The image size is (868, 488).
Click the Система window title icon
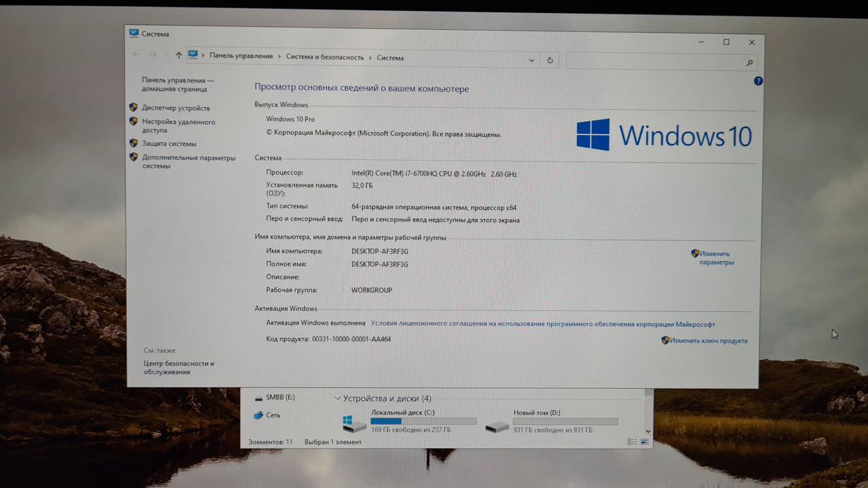coord(134,33)
